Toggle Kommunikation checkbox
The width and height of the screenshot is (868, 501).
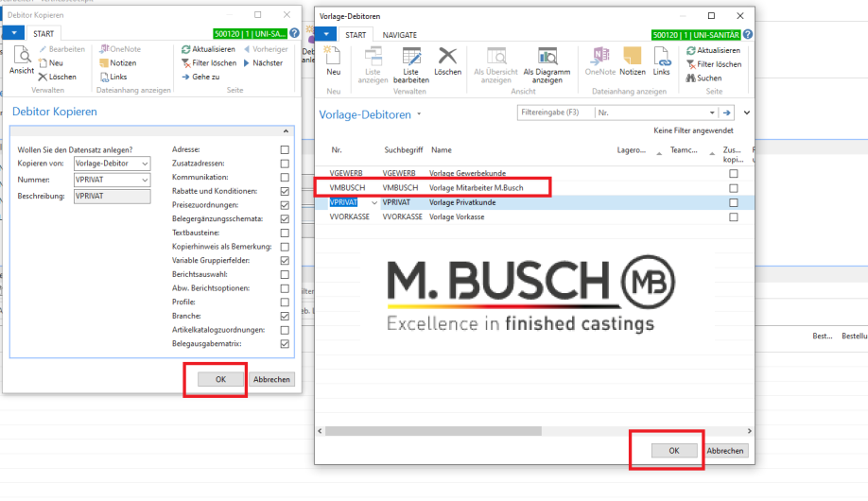pos(285,177)
